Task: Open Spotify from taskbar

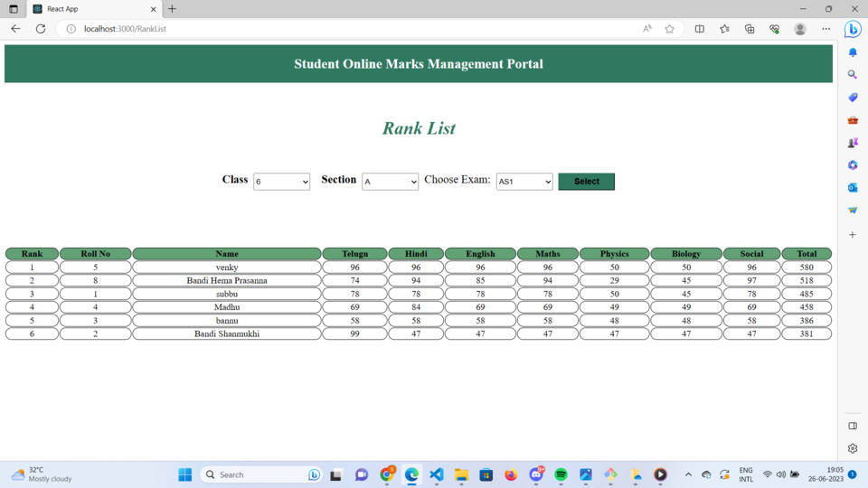Action: pyautogui.click(x=561, y=474)
